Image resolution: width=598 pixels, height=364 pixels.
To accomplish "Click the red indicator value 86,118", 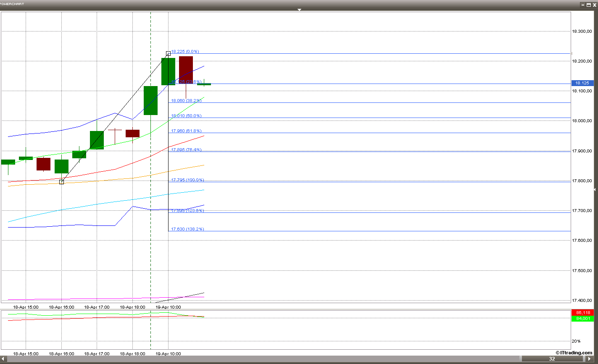I will pos(583,313).
